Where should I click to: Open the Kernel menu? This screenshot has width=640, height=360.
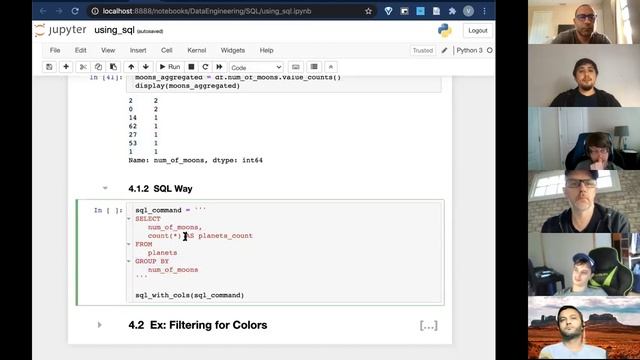click(x=196, y=51)
